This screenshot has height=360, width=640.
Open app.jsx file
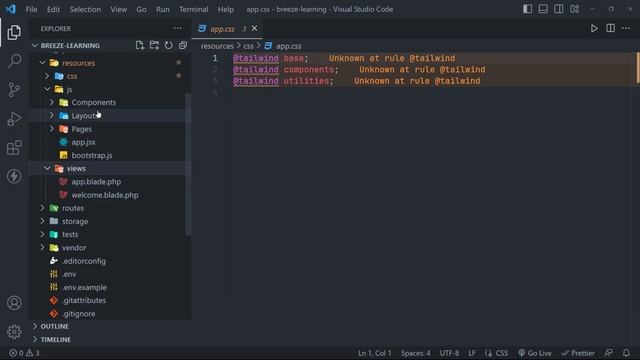coord(83,142)
